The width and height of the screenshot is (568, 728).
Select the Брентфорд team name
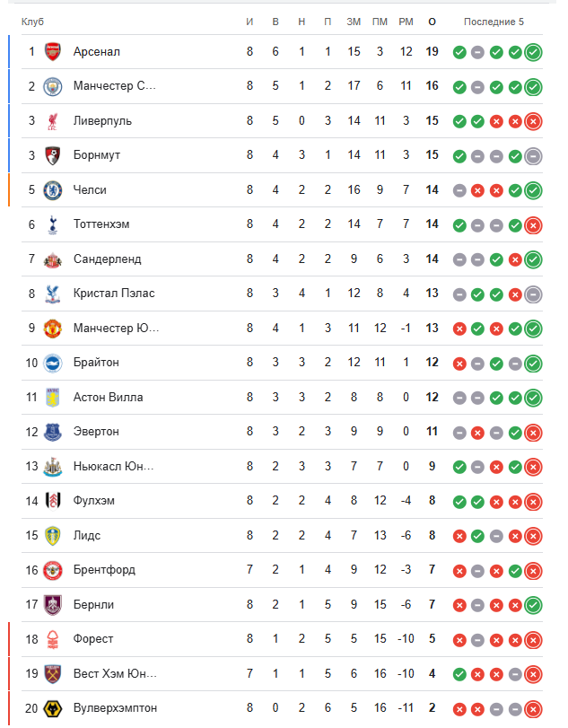point(104,570)
